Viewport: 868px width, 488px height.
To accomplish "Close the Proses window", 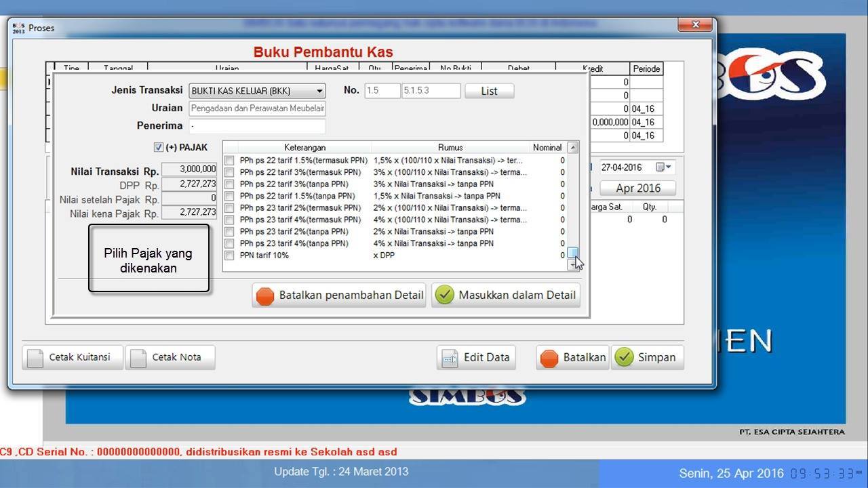I will [x=696, y=24].
